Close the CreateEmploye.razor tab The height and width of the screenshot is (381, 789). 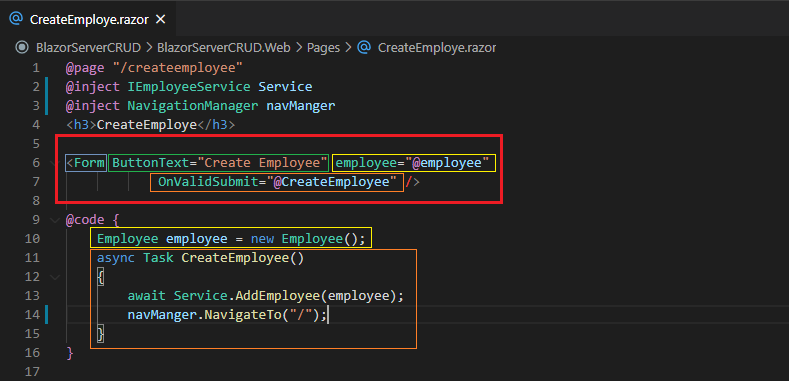pyautogui.click(x=160, y=19)
